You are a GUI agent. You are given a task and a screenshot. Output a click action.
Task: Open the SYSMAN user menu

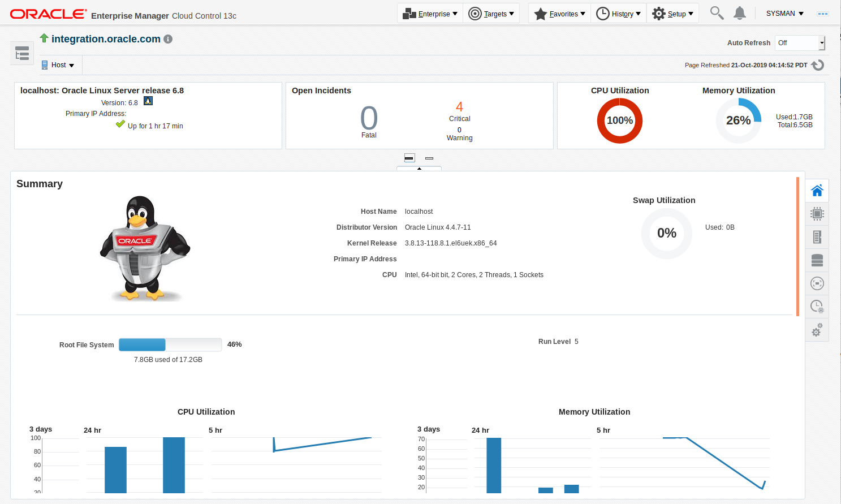coord(784,14)
